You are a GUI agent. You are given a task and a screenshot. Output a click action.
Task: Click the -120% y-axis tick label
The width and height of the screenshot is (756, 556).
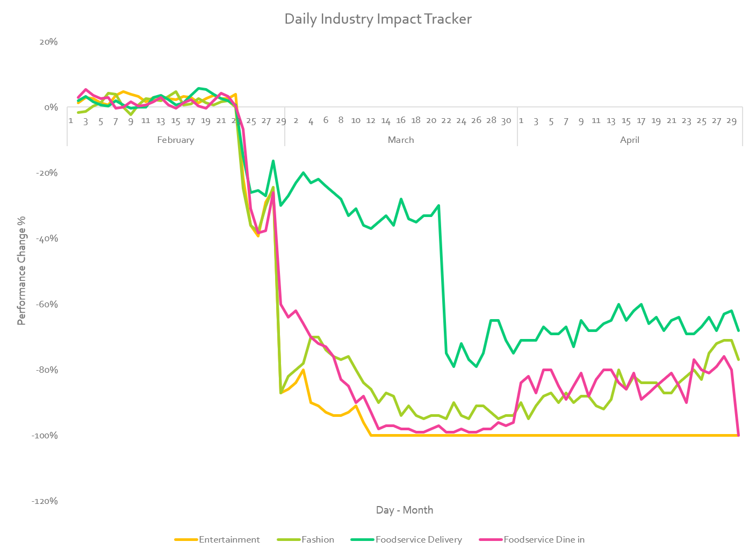pos(45,501)
